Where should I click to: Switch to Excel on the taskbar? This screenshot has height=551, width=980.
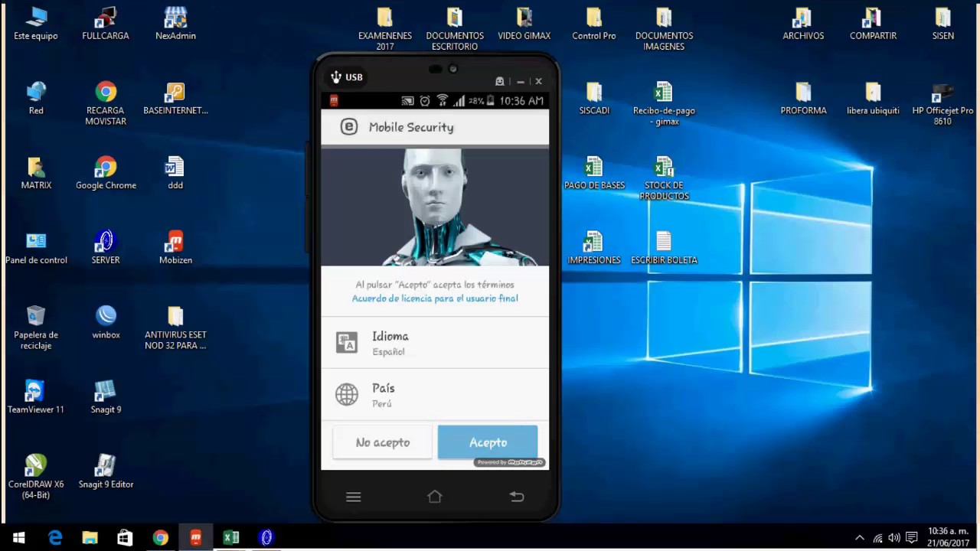(x=230, y=537)
